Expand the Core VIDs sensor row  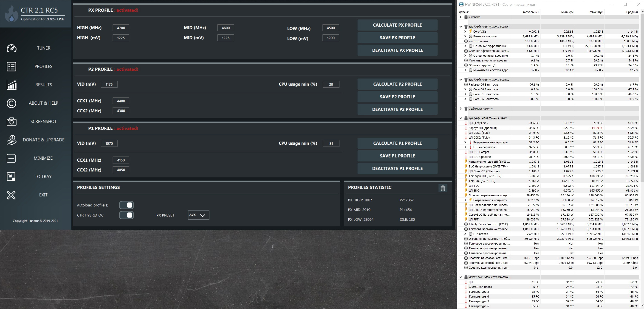[x=465, y=31]
